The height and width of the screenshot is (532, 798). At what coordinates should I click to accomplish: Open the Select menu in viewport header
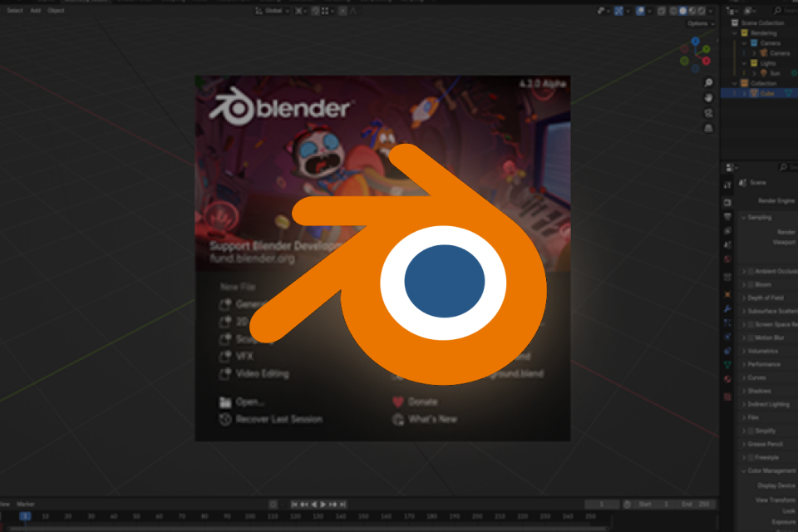[x=15, y=11]
